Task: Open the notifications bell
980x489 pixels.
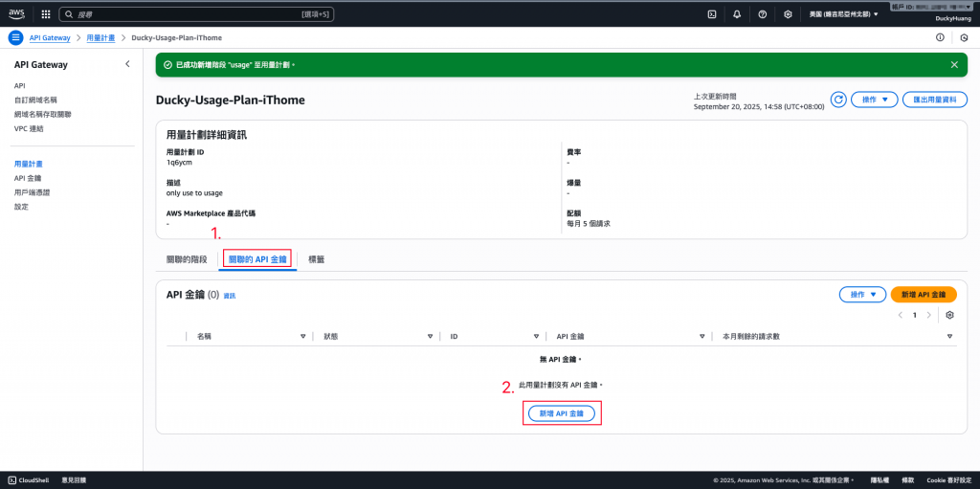Action: click(x=737, y=13)
